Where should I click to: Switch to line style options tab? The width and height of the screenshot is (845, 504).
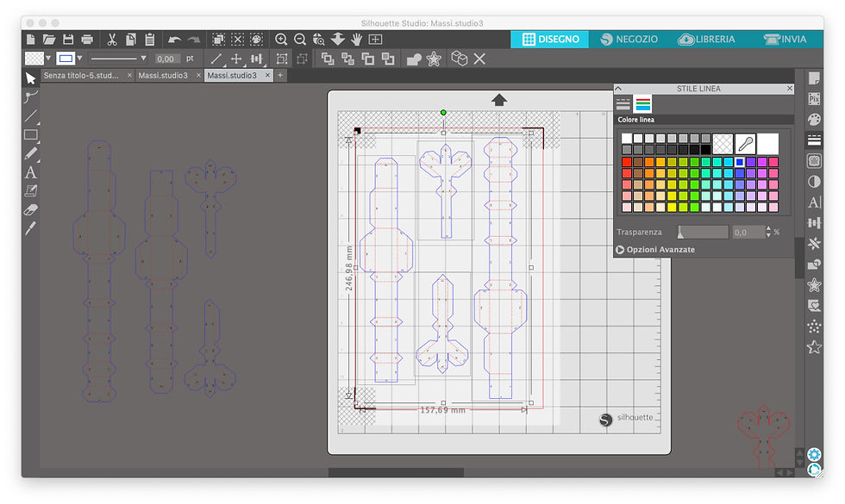[623, 103]
